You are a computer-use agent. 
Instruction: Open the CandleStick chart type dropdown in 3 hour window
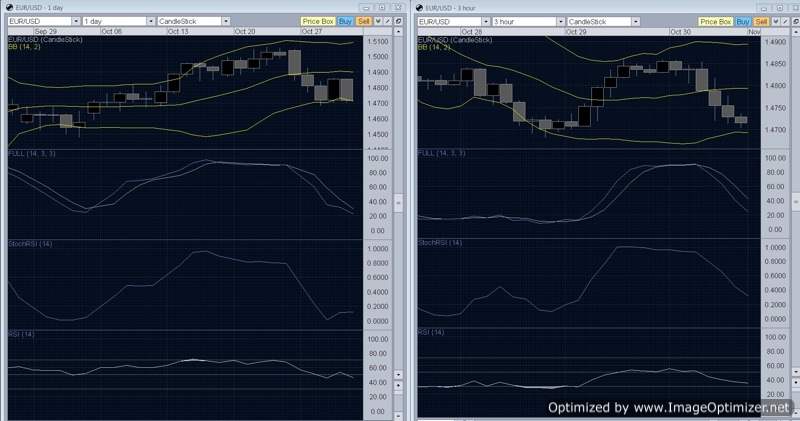636,22
